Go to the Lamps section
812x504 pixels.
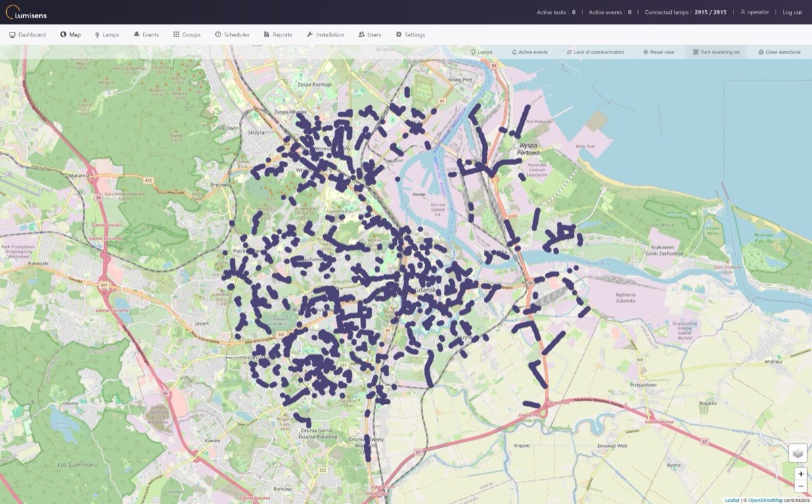tap(107, 35)
